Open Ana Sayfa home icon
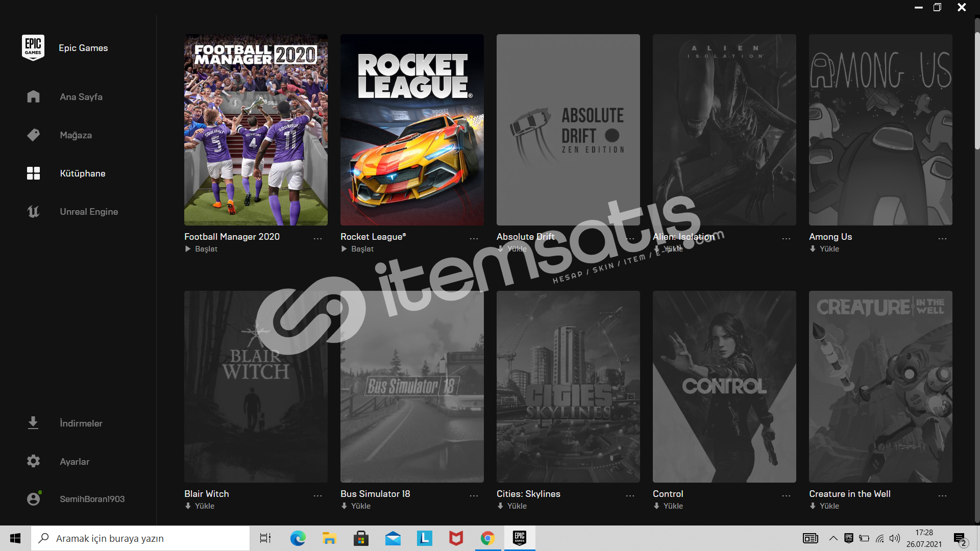This screenshot has width=980, height=551. 33,96
